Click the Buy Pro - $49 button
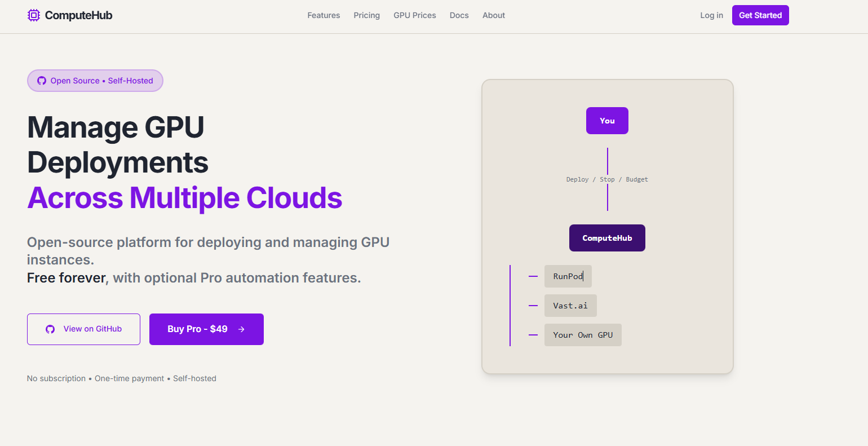868x446 pixels. (x=206, y=329)
